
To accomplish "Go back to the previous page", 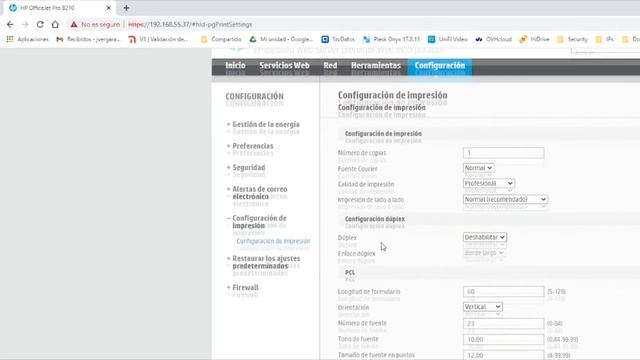I will [10, 24].
